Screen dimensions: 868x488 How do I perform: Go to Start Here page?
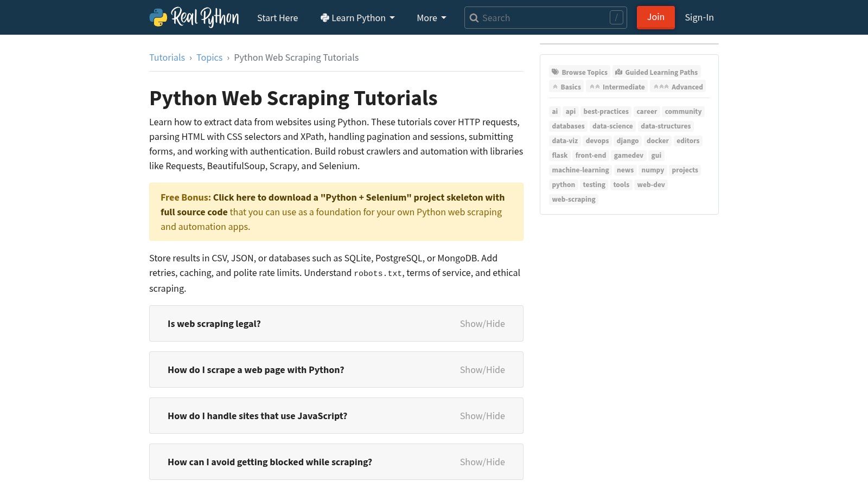pyautogui.click(x=277, y=18)
